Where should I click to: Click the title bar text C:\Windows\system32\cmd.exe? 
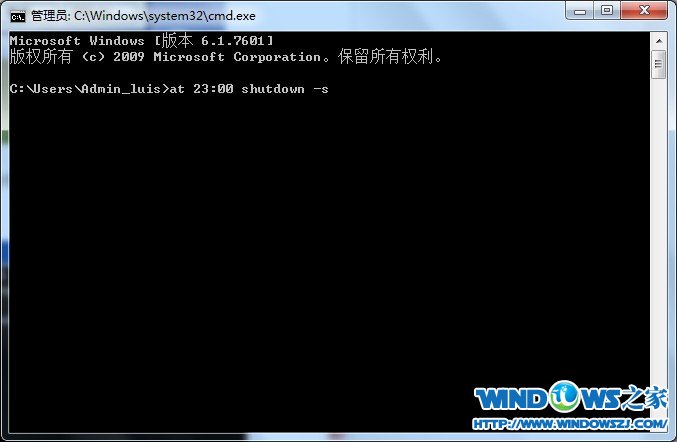pyautogui.click(x=165, y=16)
